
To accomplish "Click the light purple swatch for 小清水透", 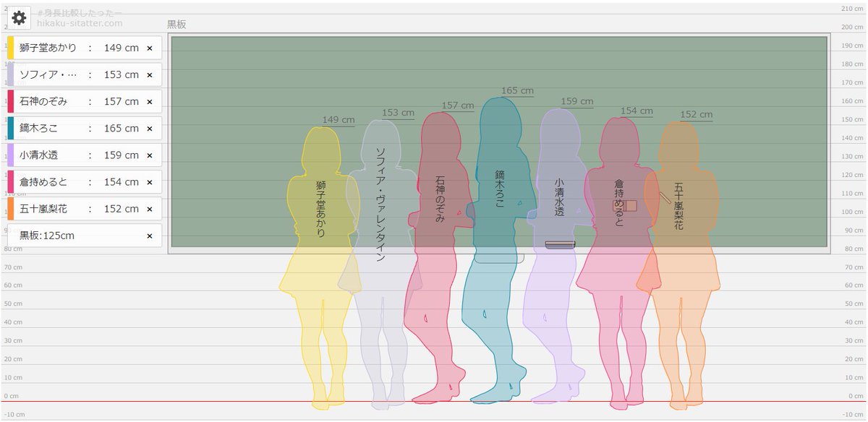I will coord(11,155).
